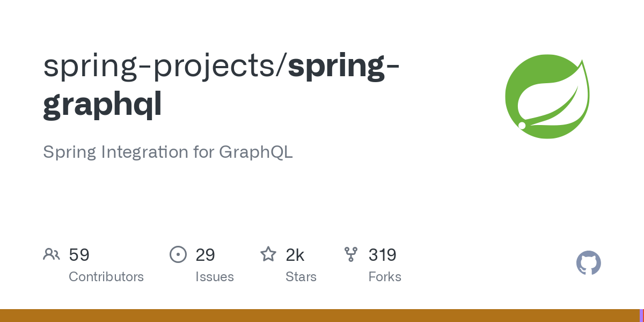Click the 319 forks count
The width and height of the screenshot is (644, 322).
(x=382, y=255)
